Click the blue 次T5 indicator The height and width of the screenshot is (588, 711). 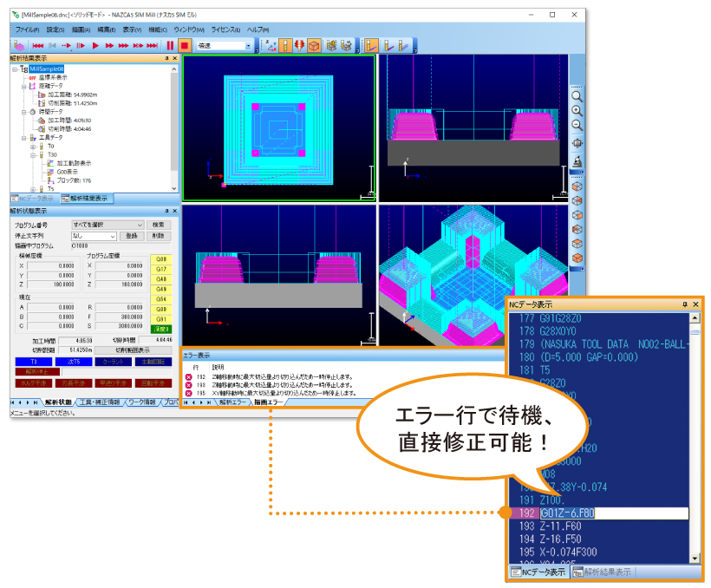coord(74,362)
